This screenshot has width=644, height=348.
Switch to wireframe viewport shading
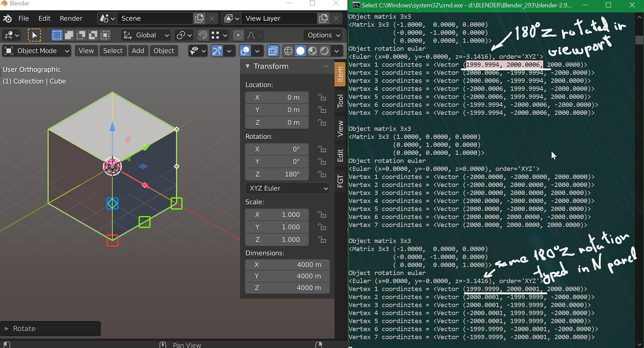288,51
